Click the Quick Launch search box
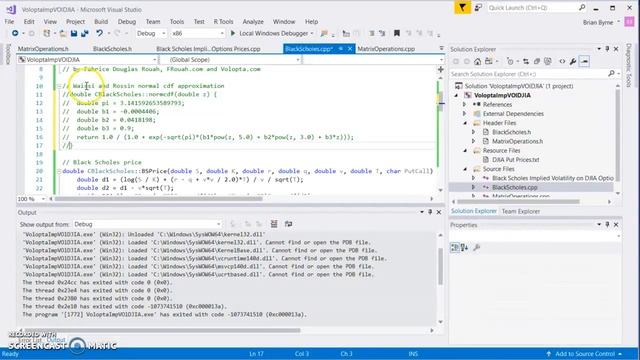The width and height of the screenshot is (640, 360). coord(537,8)
